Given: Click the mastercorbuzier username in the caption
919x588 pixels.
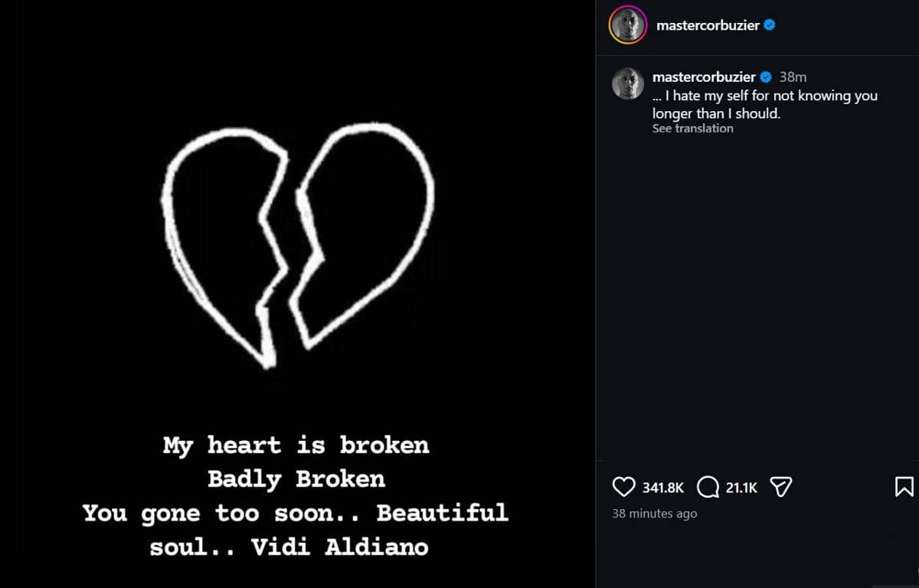Looking at the screenshot, I should tap(704, 77).
